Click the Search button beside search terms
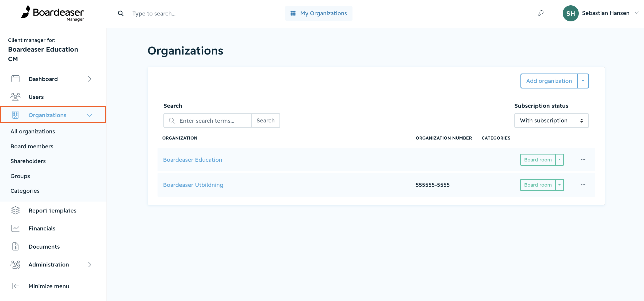The image size is (644, 301). pos(266,121)
